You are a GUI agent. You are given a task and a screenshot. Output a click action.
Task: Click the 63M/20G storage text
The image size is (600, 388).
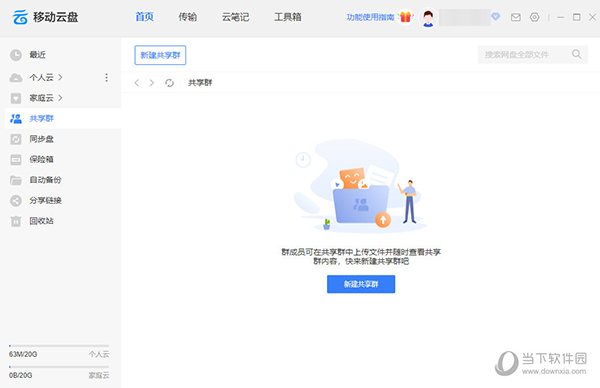point(23,354)
